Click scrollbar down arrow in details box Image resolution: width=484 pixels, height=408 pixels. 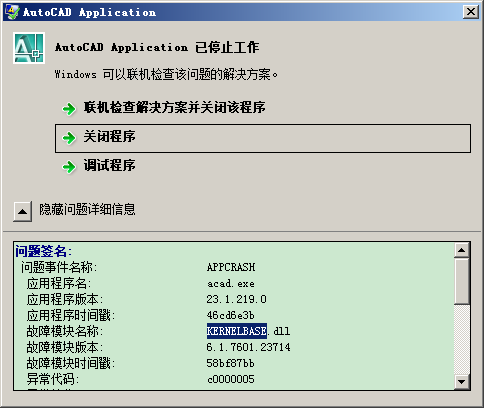(462, 381)
